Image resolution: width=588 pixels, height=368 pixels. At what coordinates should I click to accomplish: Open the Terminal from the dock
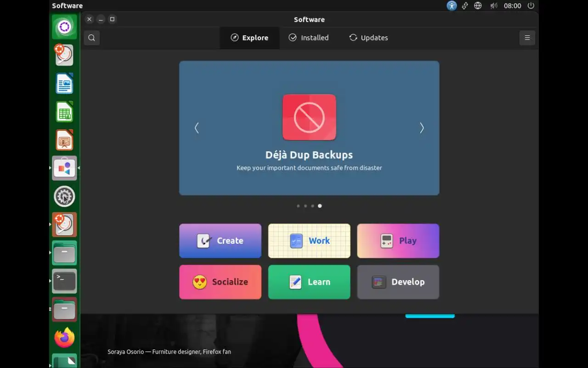pos(64,281)
